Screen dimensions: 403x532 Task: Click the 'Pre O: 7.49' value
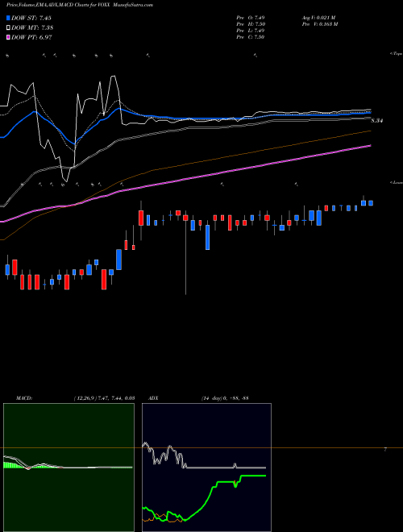coord(251,18)
